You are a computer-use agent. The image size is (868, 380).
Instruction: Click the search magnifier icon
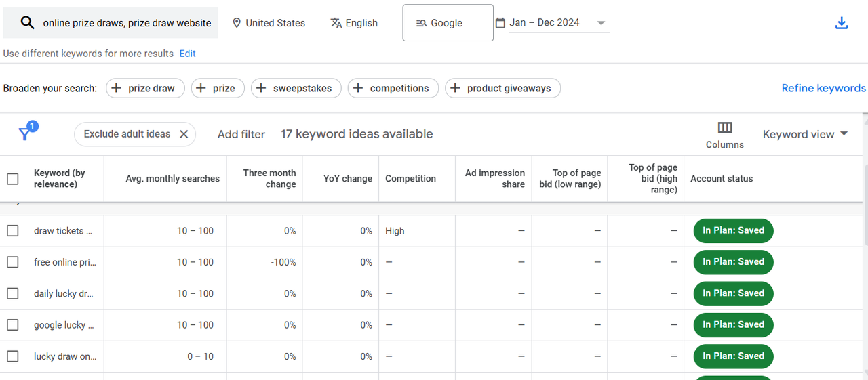coord(27,23)
